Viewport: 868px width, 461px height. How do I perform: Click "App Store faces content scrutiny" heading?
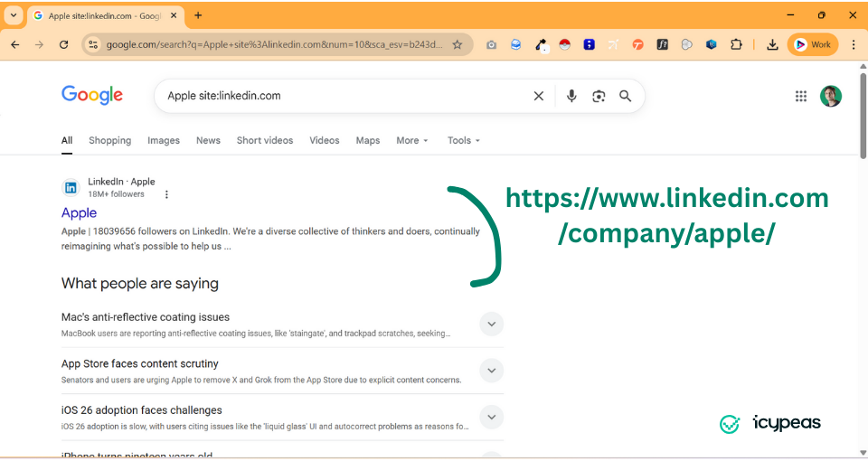[140, 363]
